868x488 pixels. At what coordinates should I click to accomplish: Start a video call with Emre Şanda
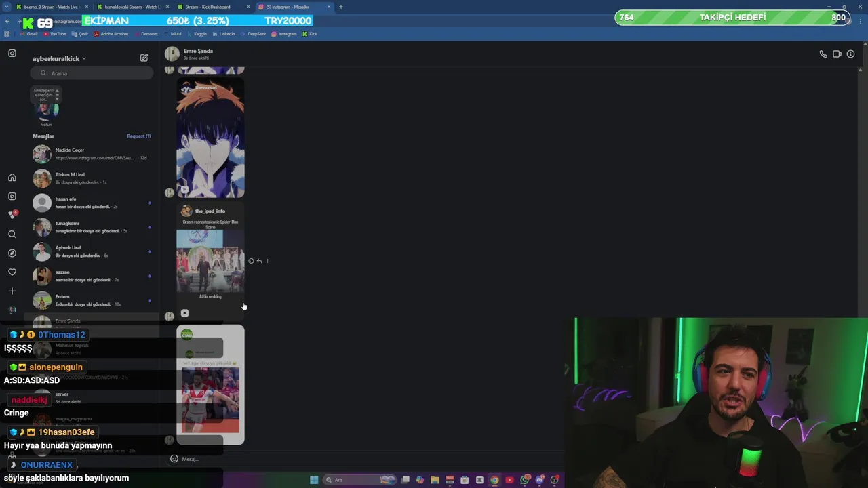click(837, 54)
